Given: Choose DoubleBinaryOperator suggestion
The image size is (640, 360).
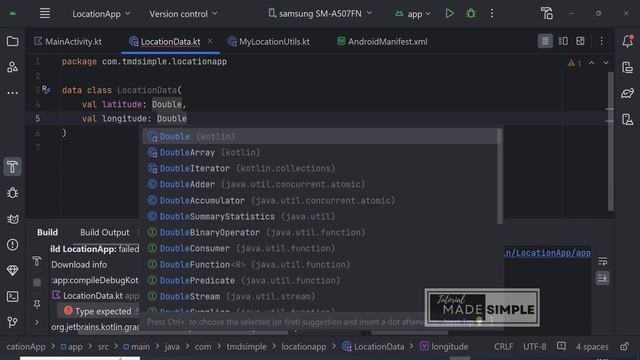Looking at the screenshot, I should coord(320,232).
